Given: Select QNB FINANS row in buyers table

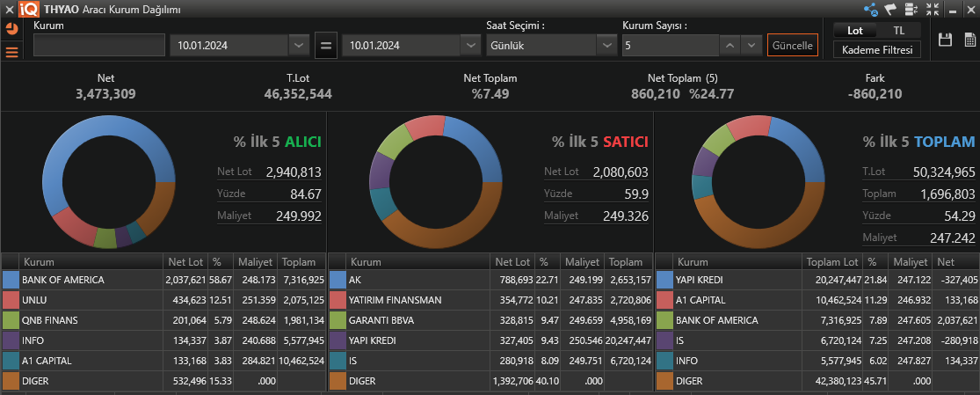Looking at the screenshot, I should coord(163,320).
